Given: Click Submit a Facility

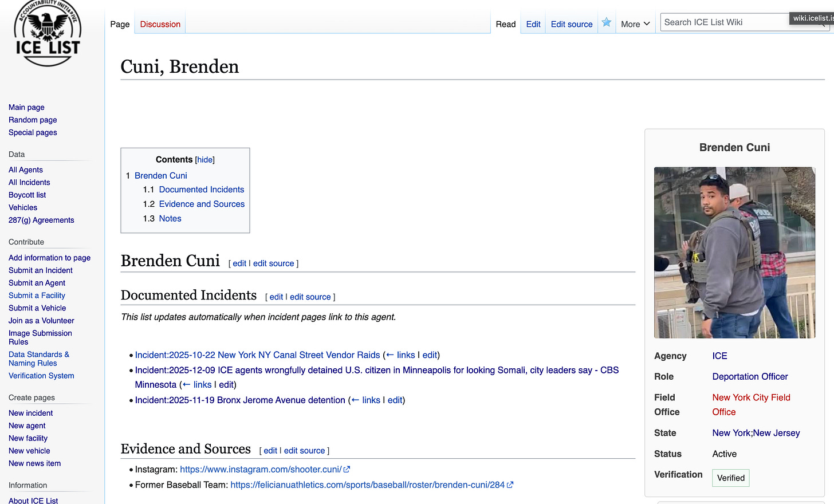Looking at the screenshot, I should 37,296.
